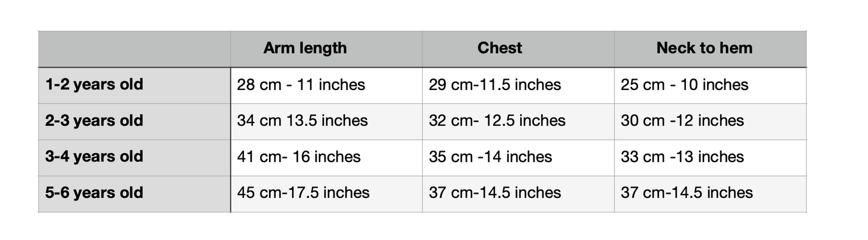Select the 33 cm -13 inches cell
The image size is (868, 240).
[x=682, y=157]
